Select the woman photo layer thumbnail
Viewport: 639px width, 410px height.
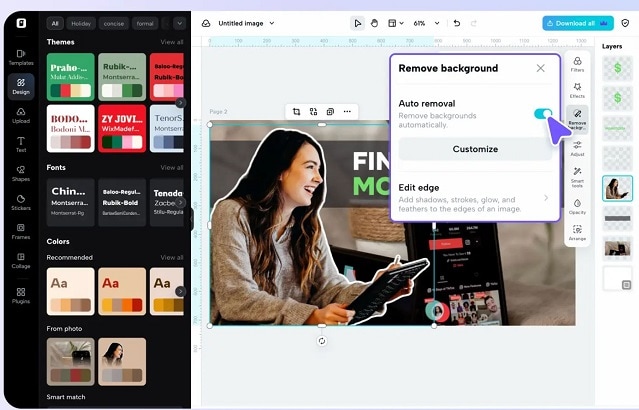[617, 188]
